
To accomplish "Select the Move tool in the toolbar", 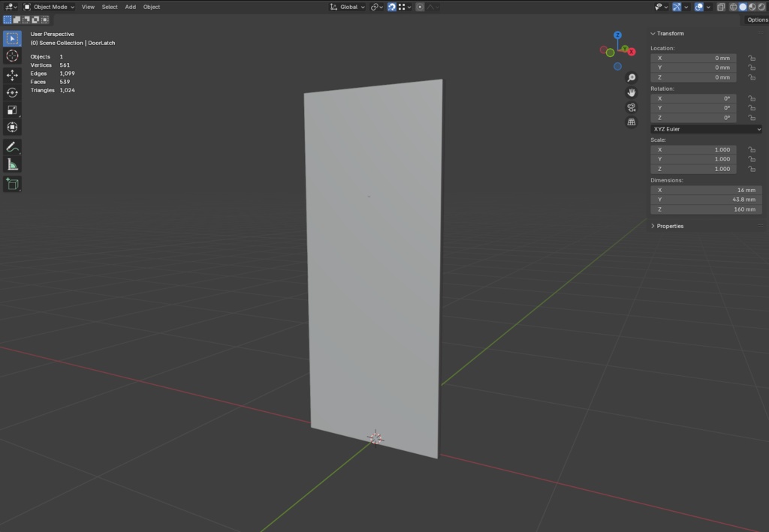I will [12, 75].
